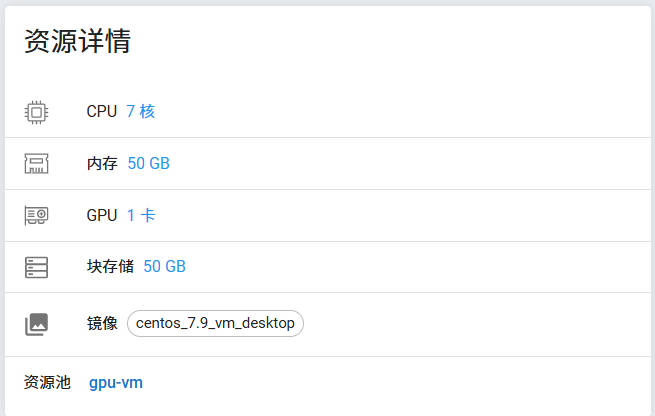Image resolution: width=655 pixels, height=416 pixels.
Task: Click the block storage disk icon
Action: [x=36, y=267]
